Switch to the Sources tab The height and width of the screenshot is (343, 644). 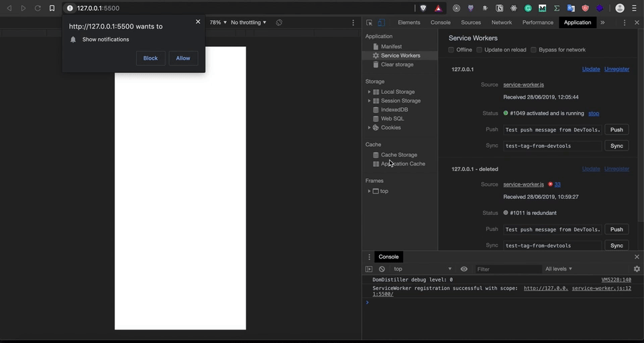coord(471,23)
